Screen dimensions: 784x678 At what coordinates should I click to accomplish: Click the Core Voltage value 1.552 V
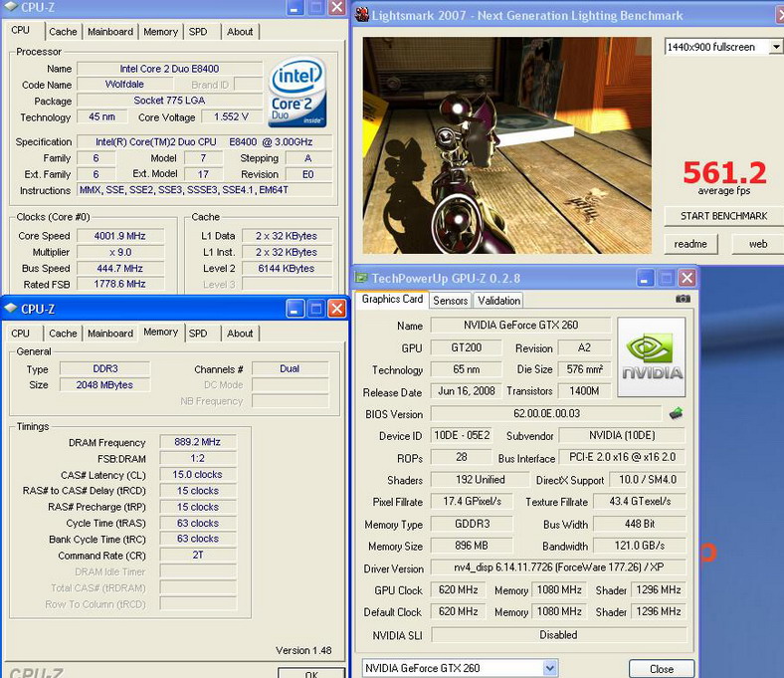pos(232,117)
